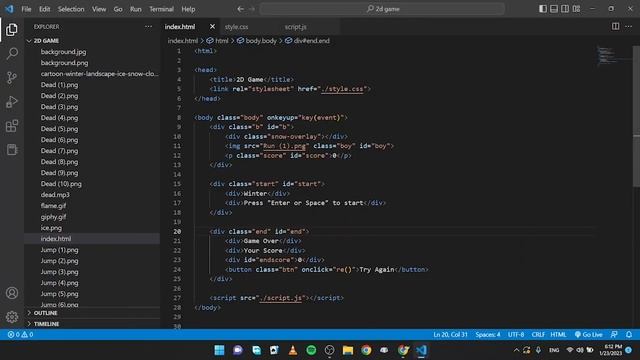Screen dimensions: 640x360
Task: Open File Explorer from the taskbar
Action: pos(348,350)
